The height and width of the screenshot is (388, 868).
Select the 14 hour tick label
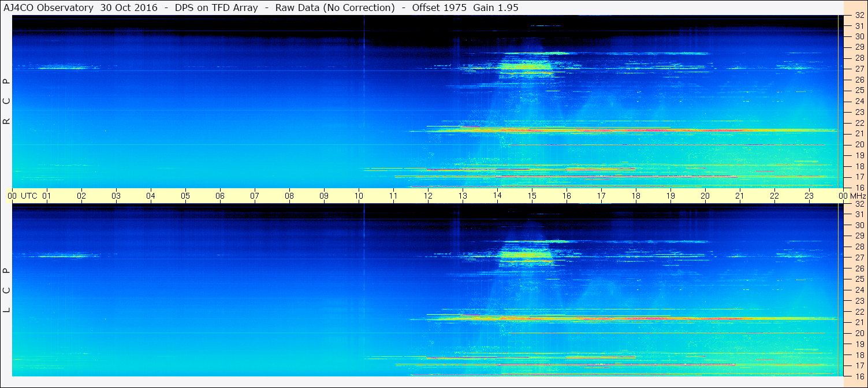coord(497,196)
